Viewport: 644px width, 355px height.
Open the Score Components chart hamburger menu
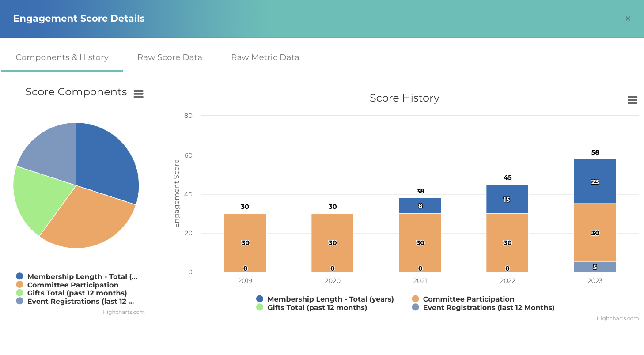(139, 94)
